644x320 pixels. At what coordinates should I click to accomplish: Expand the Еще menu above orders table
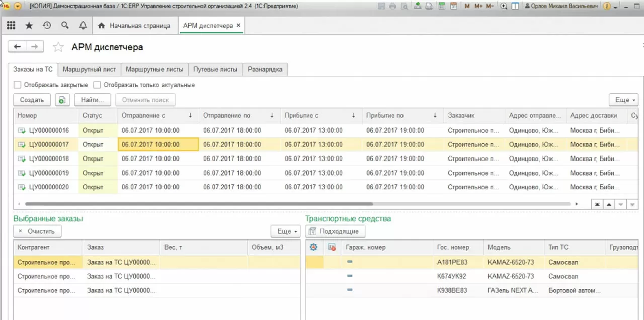[623, 100]
